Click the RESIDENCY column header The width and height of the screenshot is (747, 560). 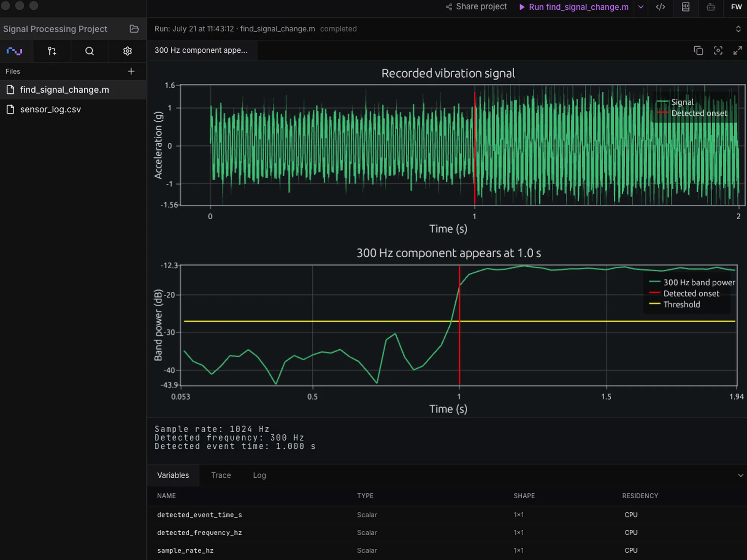(x=640, y=496)
